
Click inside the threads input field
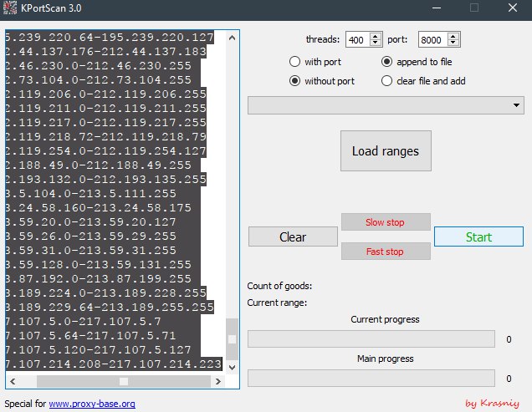coord(356,39)
